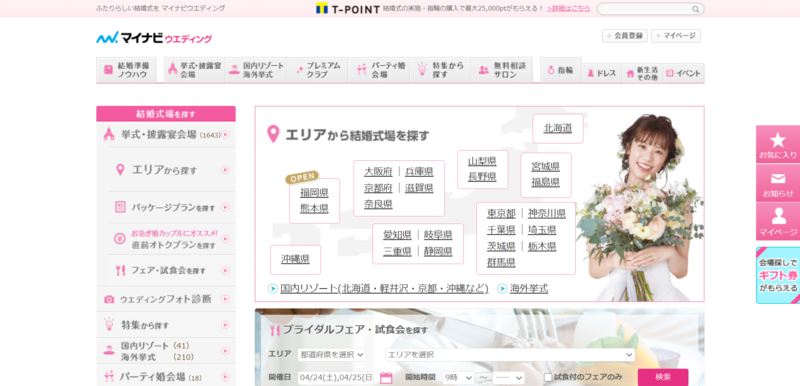This screenshot has width=800, height=386.
Task: Click the calendar icon next to 開催日
Action: [x=386, y=378]
